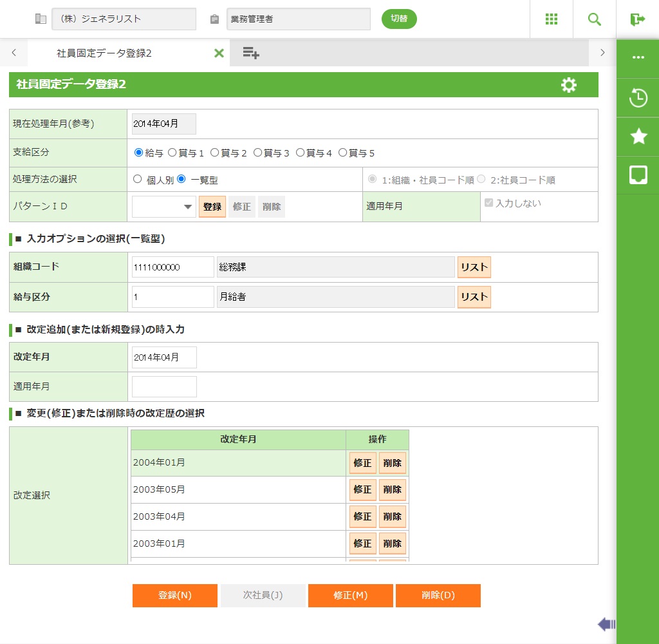
Task: Open the history clock icon in sidebar
Action: [x=638, y=99]
